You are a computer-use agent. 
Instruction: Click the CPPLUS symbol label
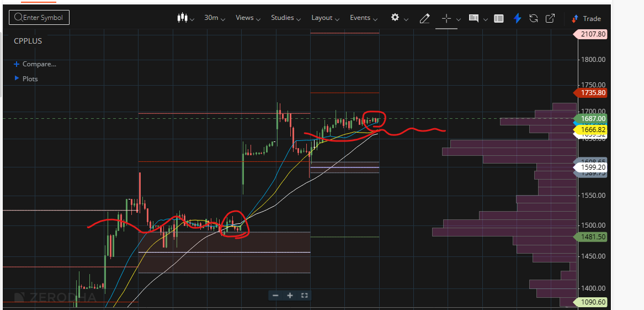[28, 41]
